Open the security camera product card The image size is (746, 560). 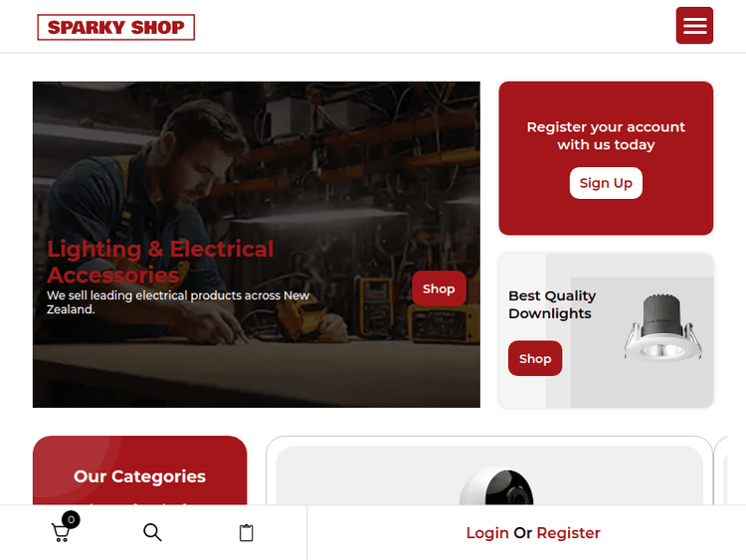489,471
